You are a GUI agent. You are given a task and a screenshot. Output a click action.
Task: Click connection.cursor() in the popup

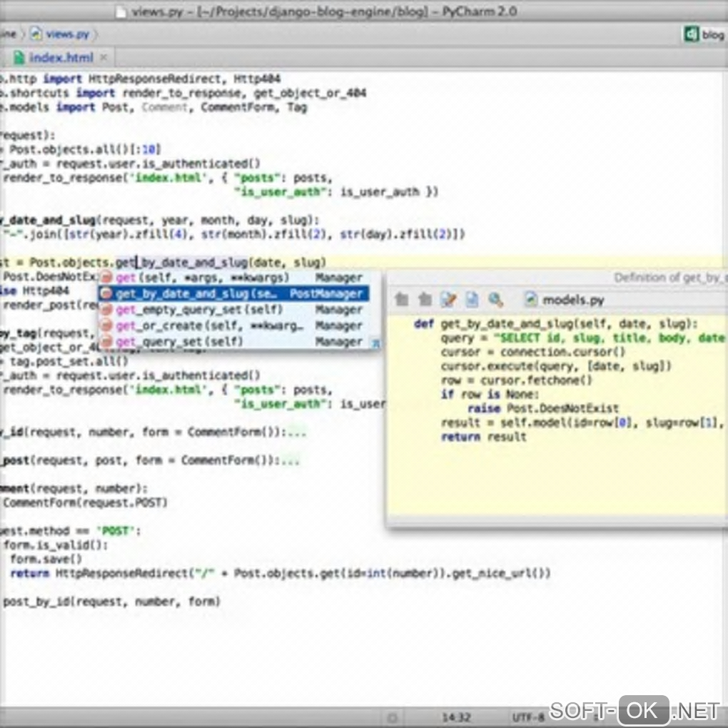click(x=562, y=352)
